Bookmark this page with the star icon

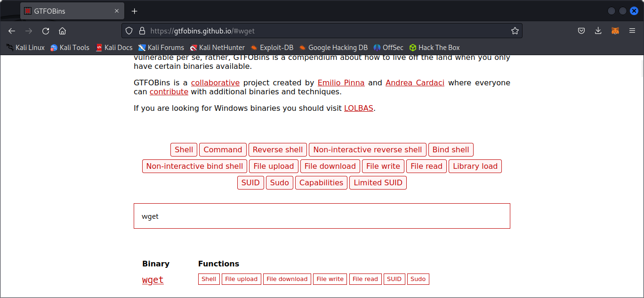[x=515, y=31]
